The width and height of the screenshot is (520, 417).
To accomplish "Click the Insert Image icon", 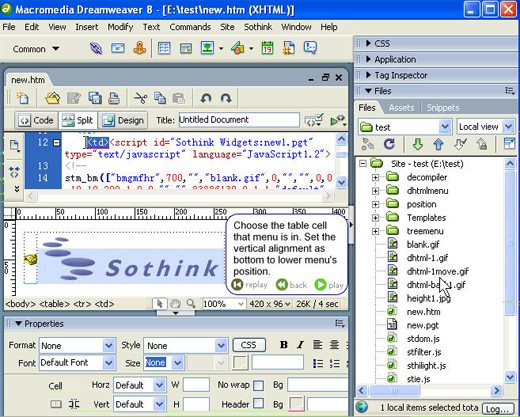I will click(207, 48).
